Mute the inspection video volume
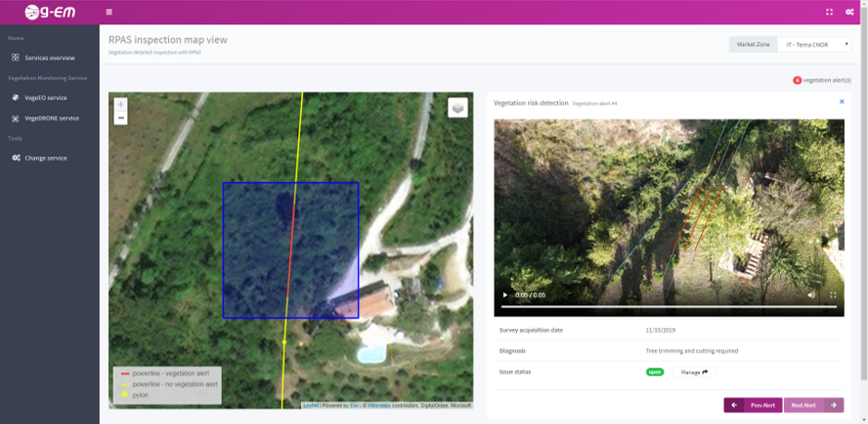This screenshot has height=424, width=868. (x=812, y=295)
